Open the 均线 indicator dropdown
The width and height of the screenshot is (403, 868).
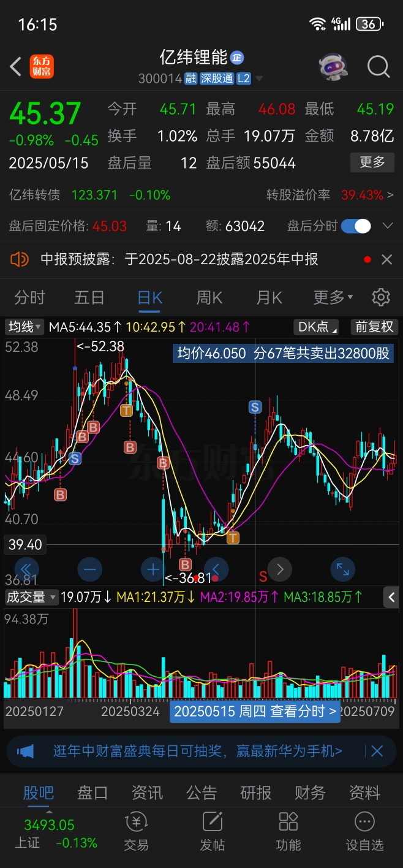24,327
